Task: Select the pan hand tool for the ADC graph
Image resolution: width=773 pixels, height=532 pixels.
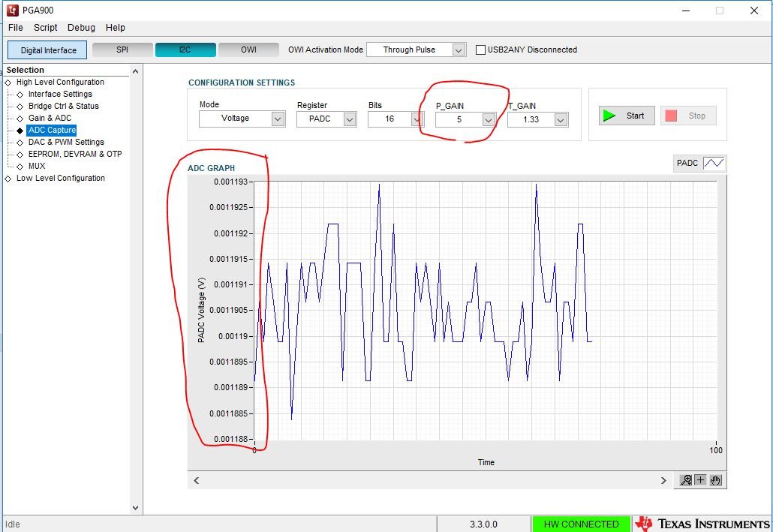Action: 715,479
